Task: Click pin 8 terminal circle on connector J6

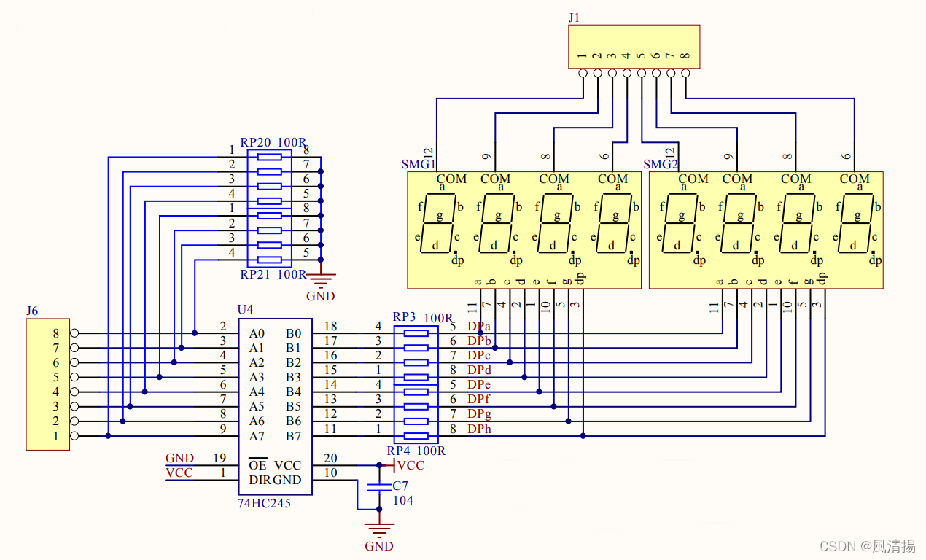Action: click(74, 333)
